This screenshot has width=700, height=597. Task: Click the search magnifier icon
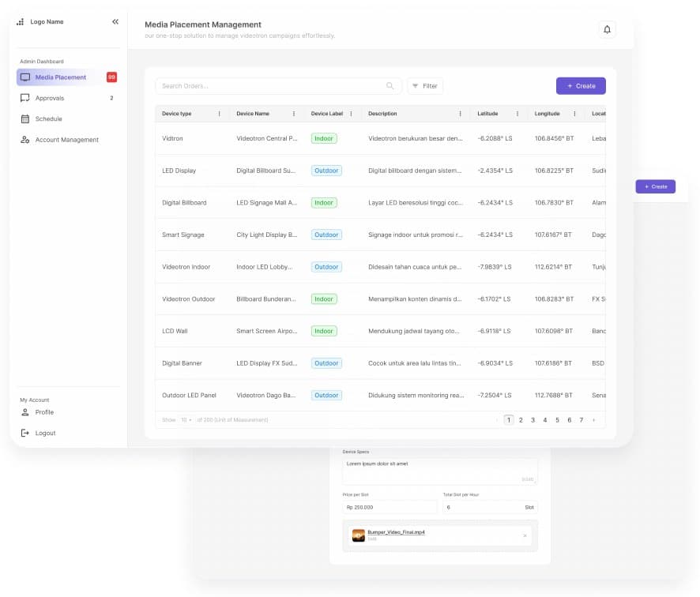click(x=390, y=85)
